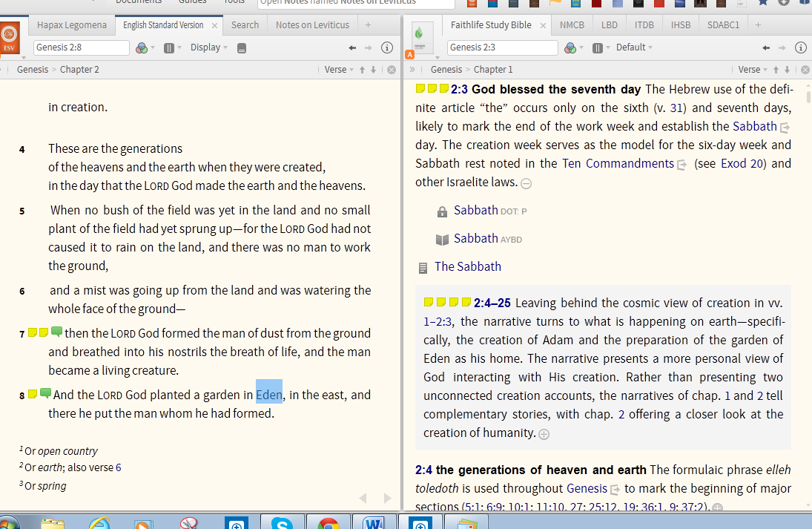Open green note icon on verse 7

coord(57,332)
